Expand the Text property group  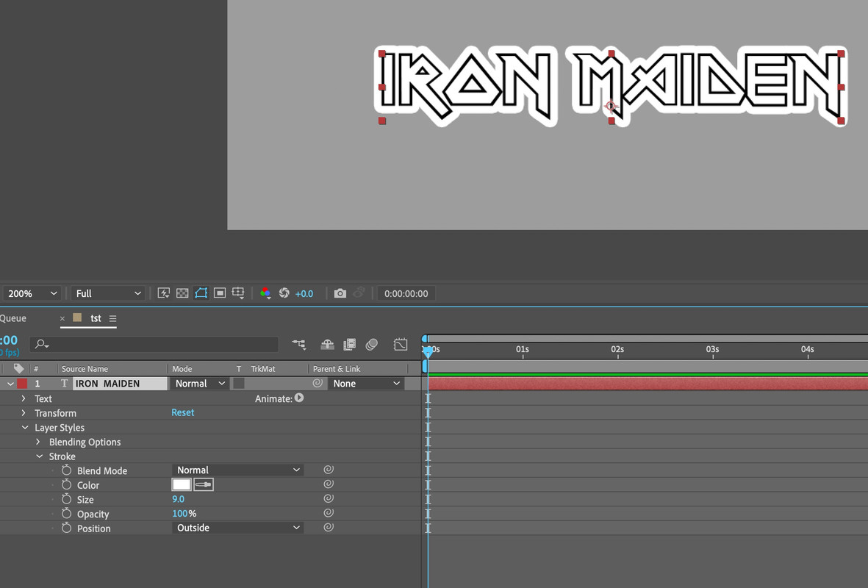click(x=24, y=398)
